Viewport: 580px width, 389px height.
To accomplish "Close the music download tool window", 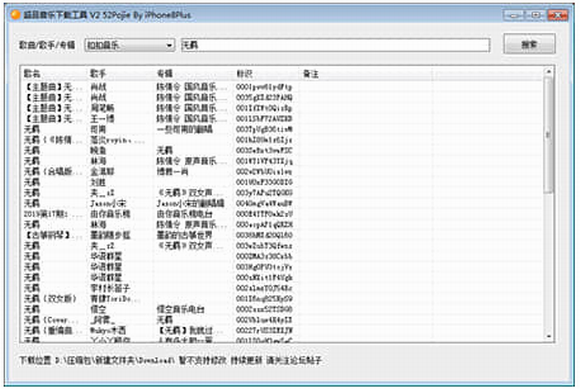I will coord(557,15).
